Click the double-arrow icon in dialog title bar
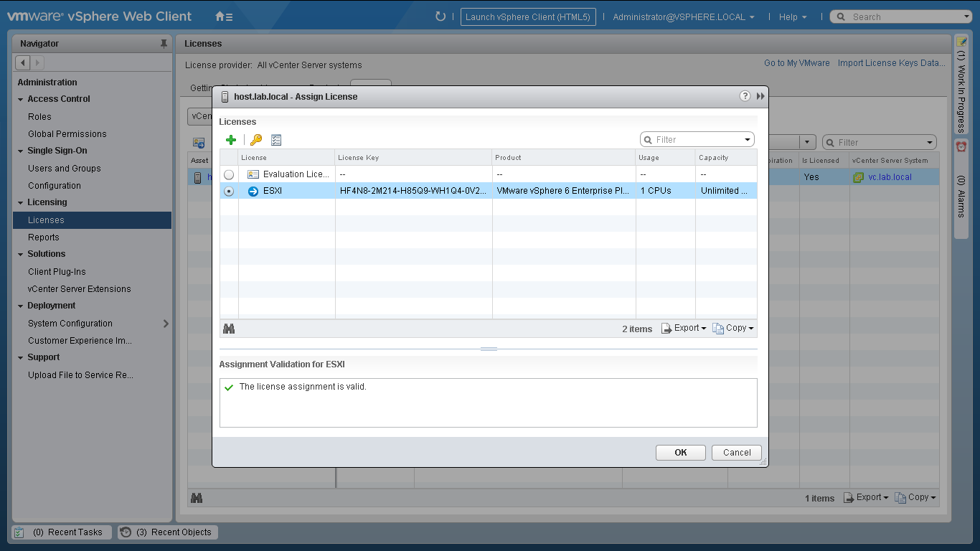 [760, 96]
